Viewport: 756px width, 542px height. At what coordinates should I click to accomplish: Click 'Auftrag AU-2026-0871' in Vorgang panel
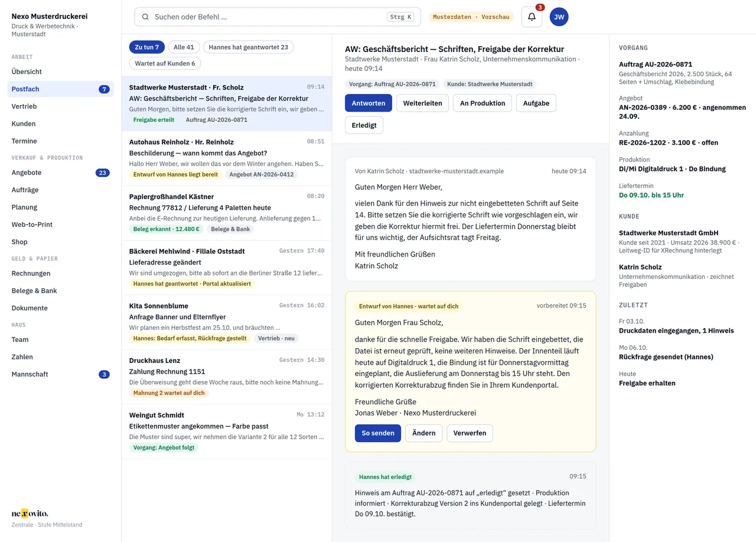656,64
